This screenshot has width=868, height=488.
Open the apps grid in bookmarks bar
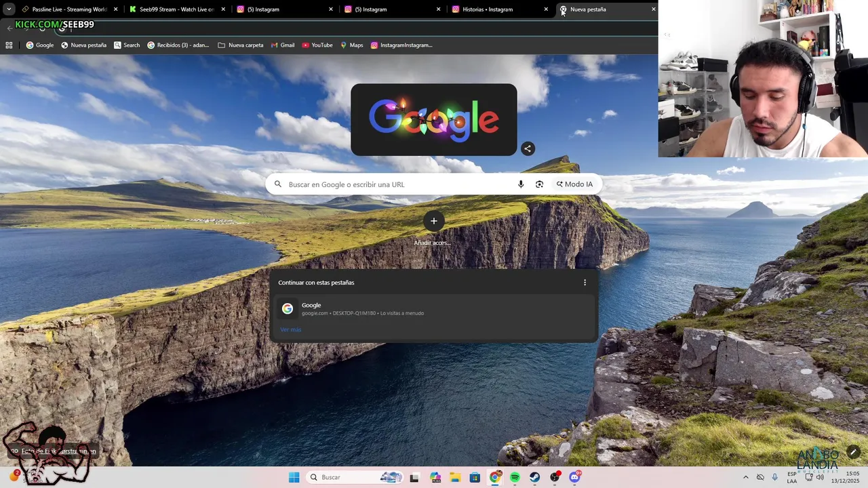point(9,45)
